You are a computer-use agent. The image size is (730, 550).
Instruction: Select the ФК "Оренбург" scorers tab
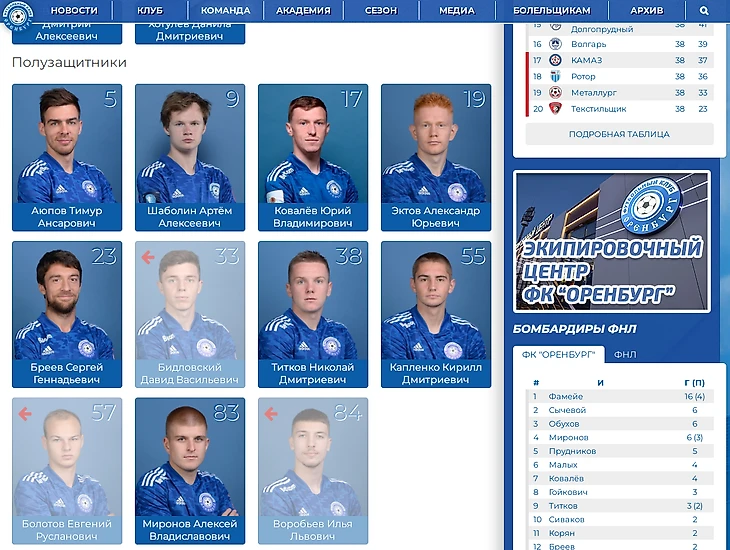click(x=558, y=354)
